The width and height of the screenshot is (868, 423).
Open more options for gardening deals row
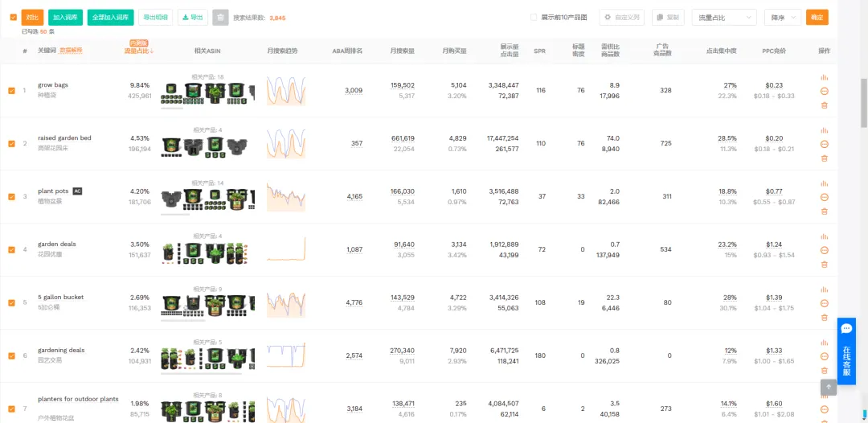825,356
